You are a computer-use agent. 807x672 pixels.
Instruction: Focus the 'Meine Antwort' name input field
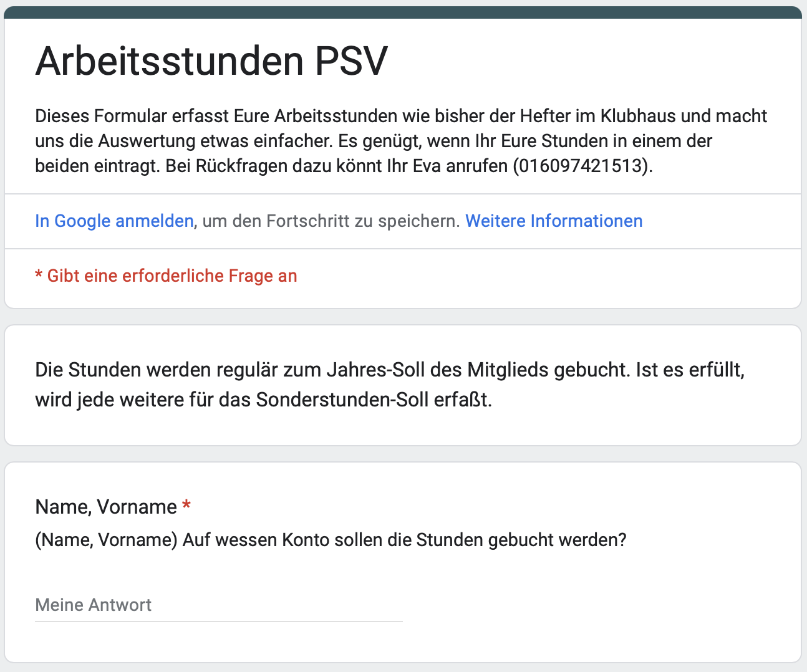point(219,605)
